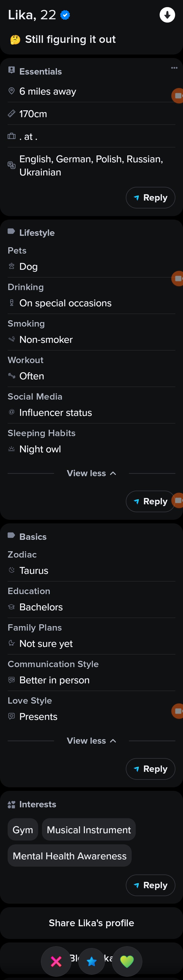183x980 pixels.
Task: Reply to the Essentials section
Action: (x=150, y=198)
